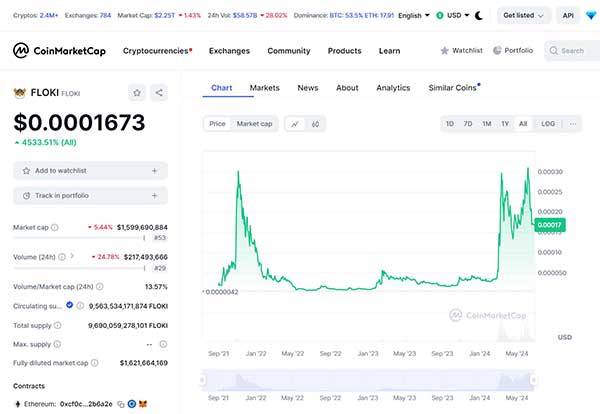Click the Search input field
Image resolution: width=600 pixels, height=414 pixels.
point(572,51)
